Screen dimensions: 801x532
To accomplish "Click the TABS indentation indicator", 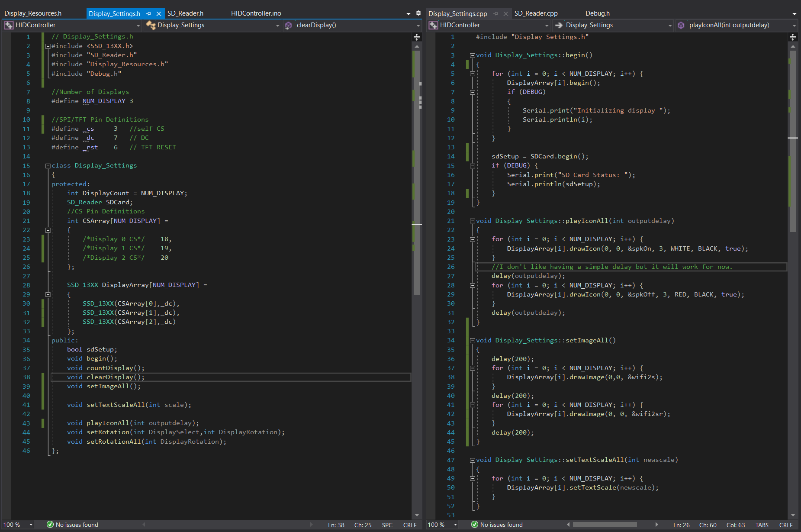I will pos(762,525).
